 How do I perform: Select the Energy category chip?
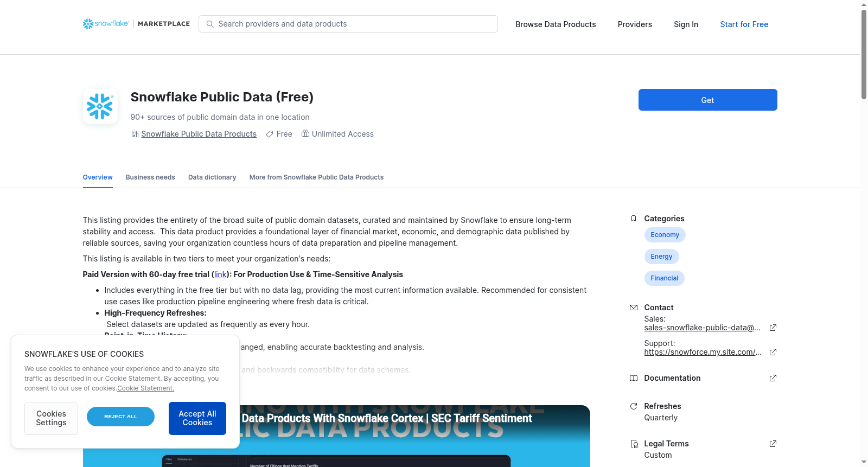point(661,257)
